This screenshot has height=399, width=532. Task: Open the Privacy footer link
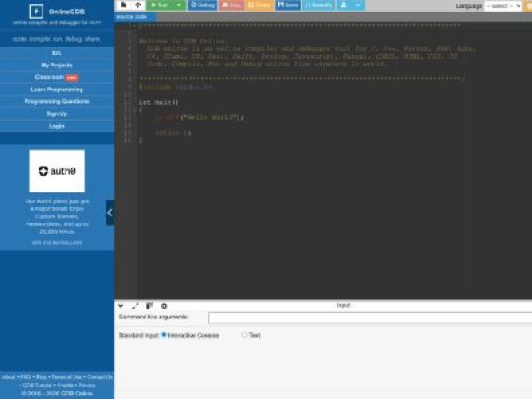pyautogui.click(x=87, y=386)
